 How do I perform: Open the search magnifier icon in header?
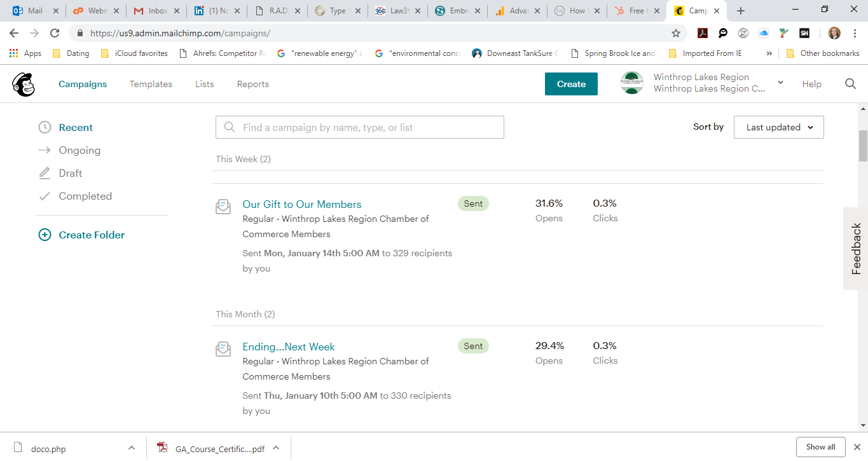click(x=850, y=84)
